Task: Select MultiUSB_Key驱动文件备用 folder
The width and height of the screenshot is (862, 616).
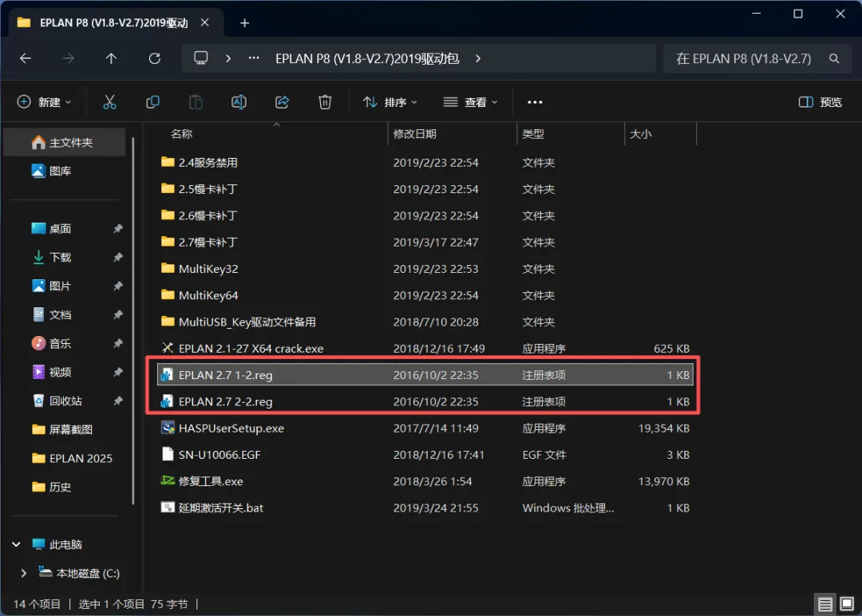Action: coord(425,322)
